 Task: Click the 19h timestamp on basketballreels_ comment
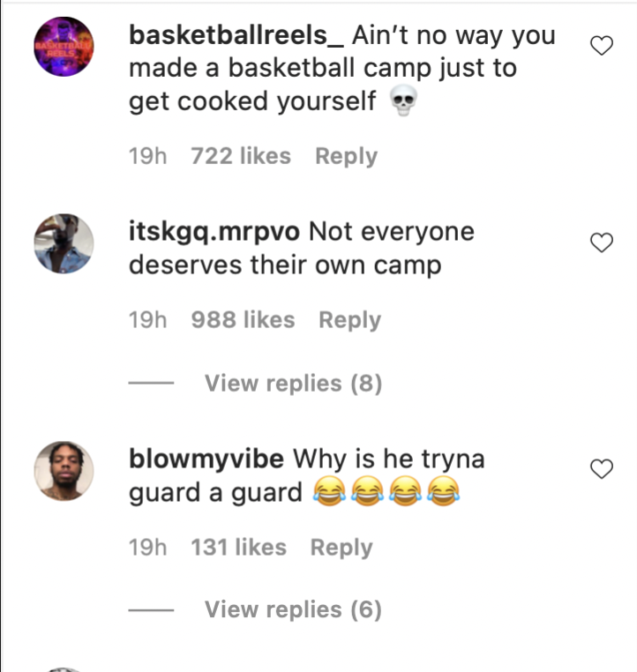tap(148, 155)
